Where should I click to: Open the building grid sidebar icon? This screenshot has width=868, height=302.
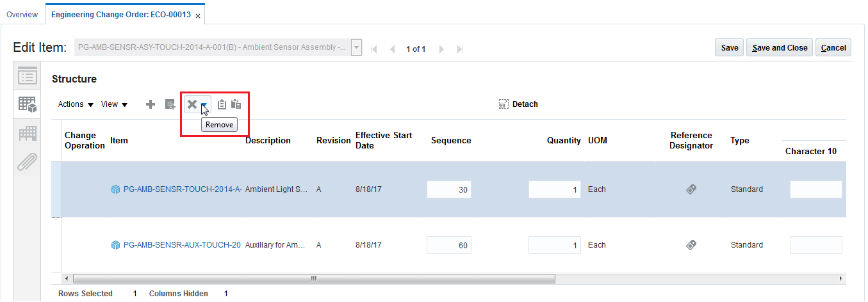[27, 134]
